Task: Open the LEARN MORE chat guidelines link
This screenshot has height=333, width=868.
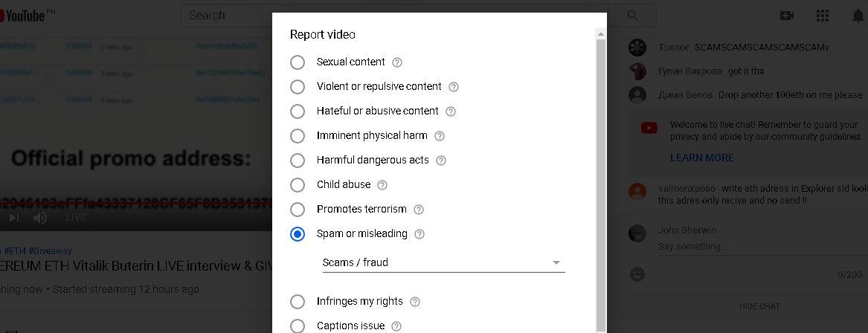Action: pyautogui.click(x=702, y=158)
